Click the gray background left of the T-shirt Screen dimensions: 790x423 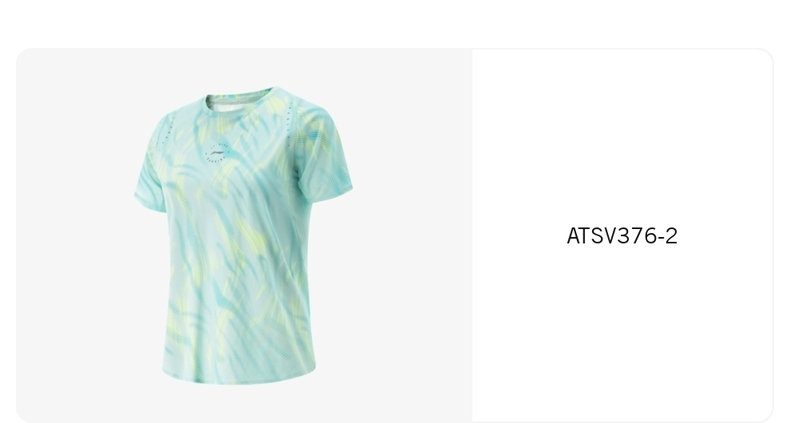tap(76, 235)
